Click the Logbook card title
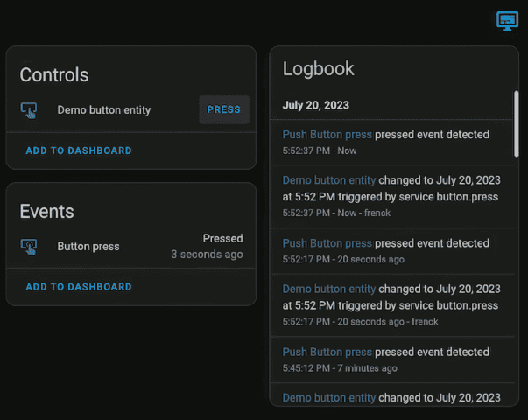Viewport: 528px width, 420px height. 318,69
